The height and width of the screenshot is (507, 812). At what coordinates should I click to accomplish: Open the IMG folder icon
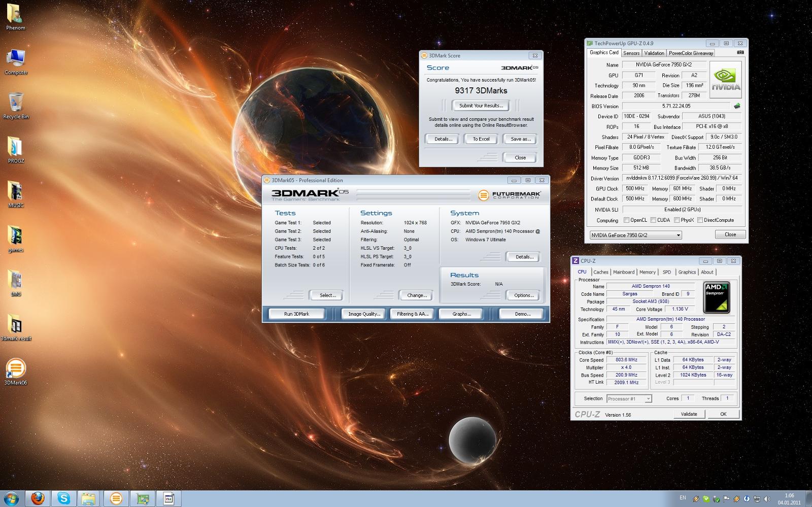click(x=16, y=283)
